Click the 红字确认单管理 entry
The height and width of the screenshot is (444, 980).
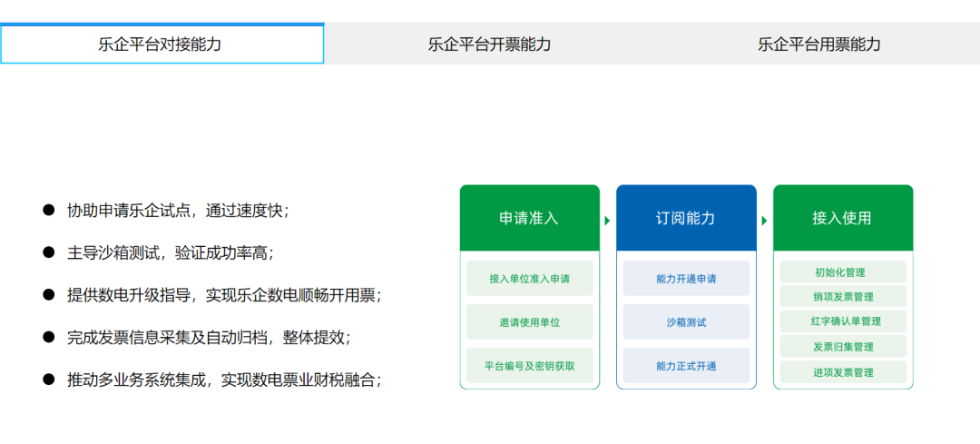coord(843,321)
